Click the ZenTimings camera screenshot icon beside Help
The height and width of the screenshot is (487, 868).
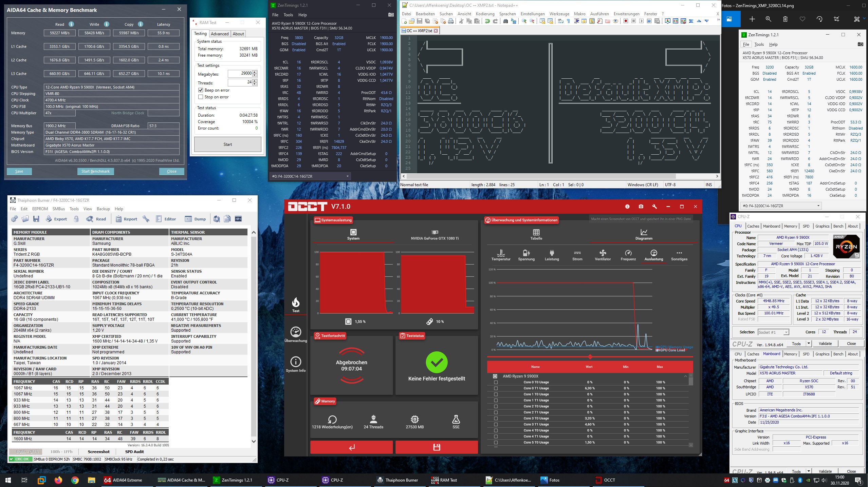tap(391, 15)
